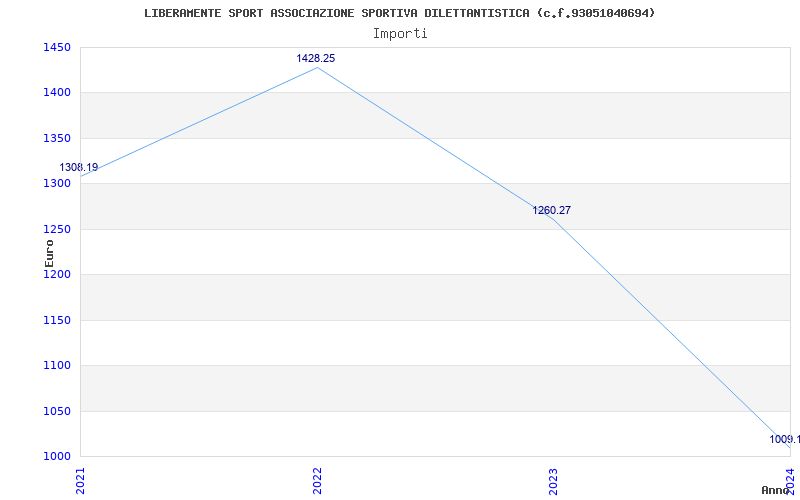800x500 pixels.
Task: Click the 2021 x-axis year label
Action: pyautogui.click(x=81, y=481)
